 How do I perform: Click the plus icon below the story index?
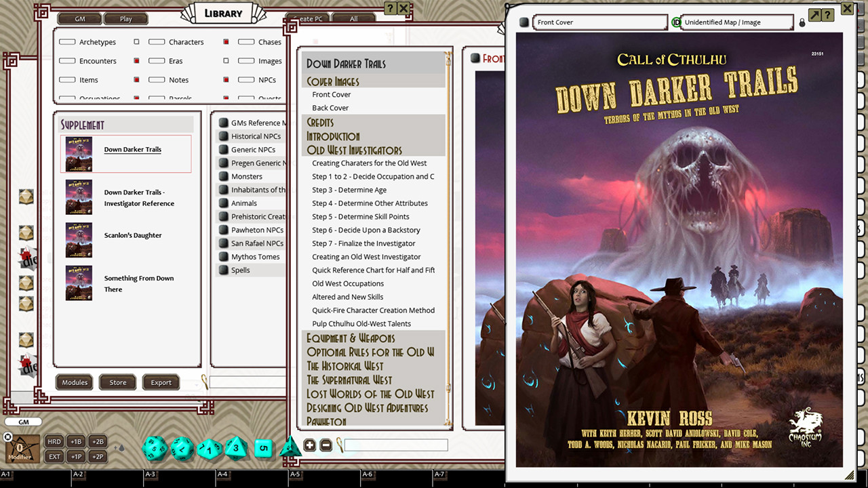(310, 445)
